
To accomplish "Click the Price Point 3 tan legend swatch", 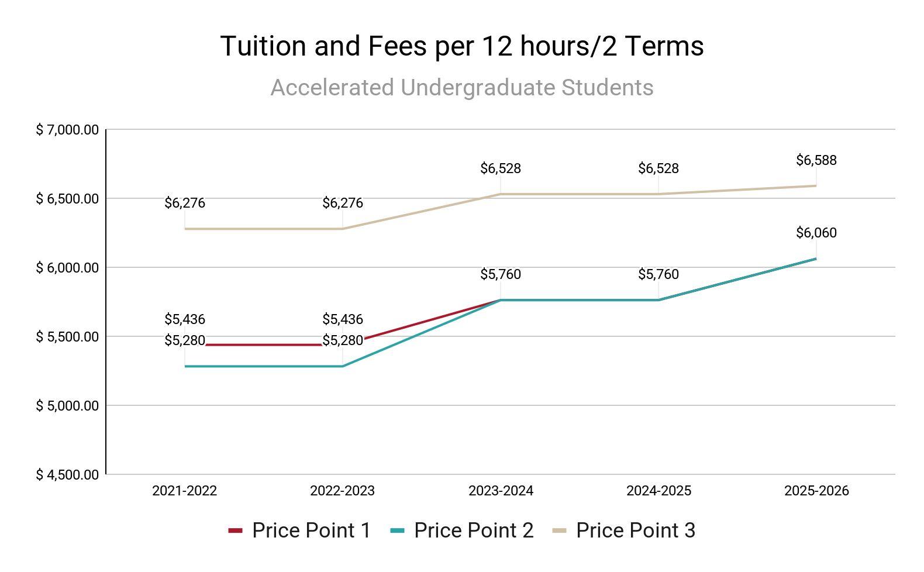I will click(x=559, y=531).
